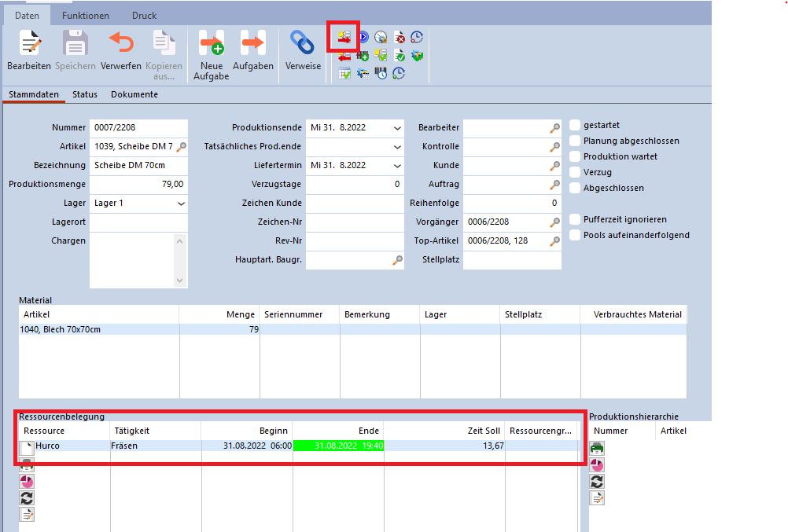Image resolution: width=788 pixels, height=532 pixels.
Task: Open the Dokumente sub-tab
Action: point(134,94)
